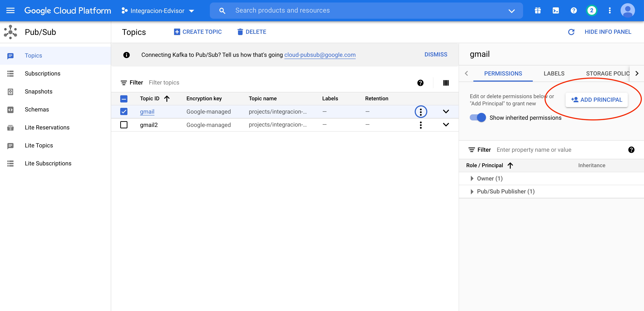Switch to the STORAGE POLICY tab
Viewport: 644px width, 311px height.
click(607, 74)
